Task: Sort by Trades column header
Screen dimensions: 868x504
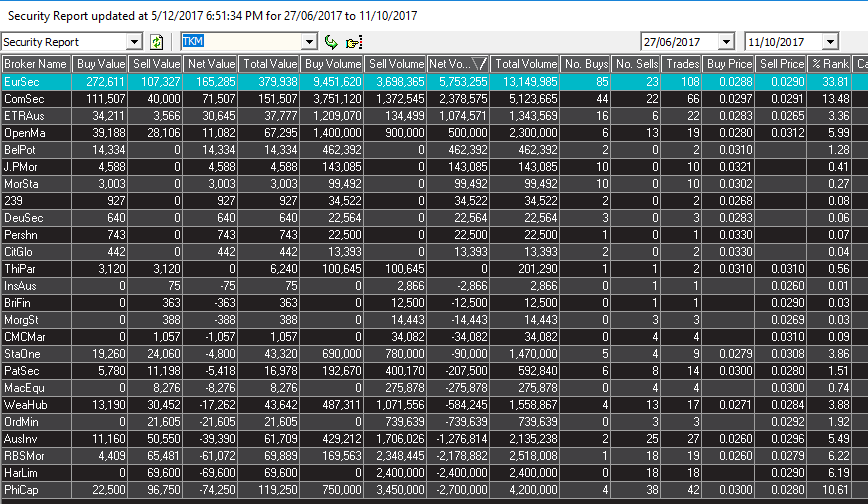Action: click(x=681, y=64)
